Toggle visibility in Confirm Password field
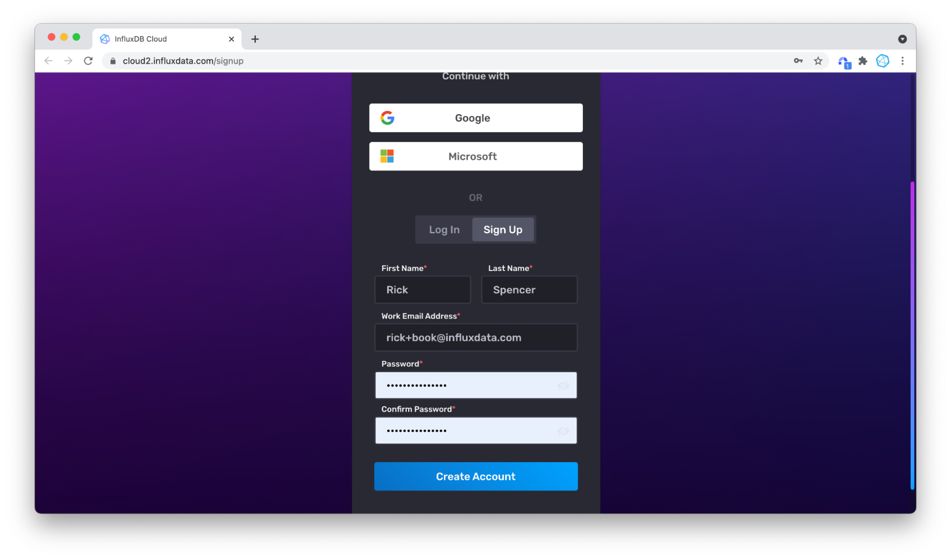Viewport: 951px width, 560px height. (x=564, y=431)
